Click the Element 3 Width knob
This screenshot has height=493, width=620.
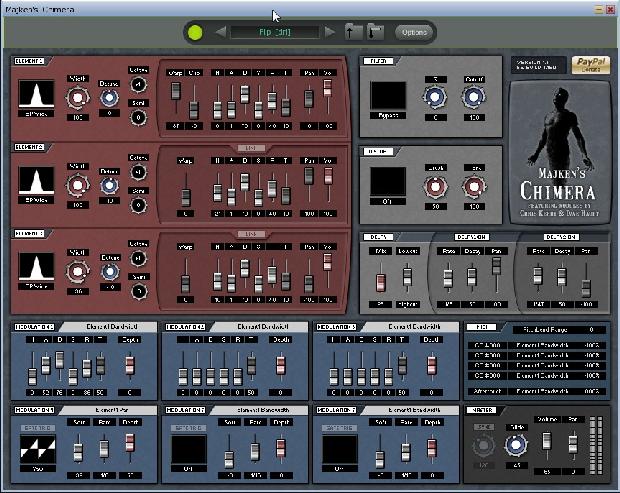click(x=78, y=272)
